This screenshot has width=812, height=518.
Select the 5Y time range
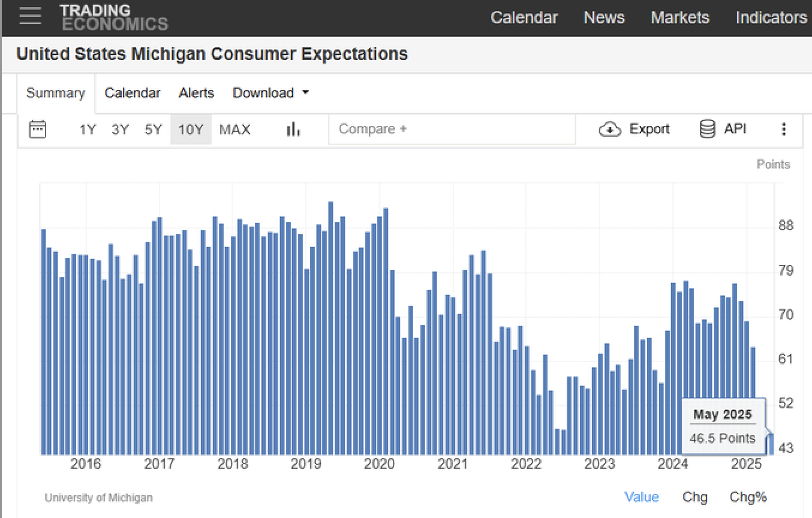click(x=153, y=129)
